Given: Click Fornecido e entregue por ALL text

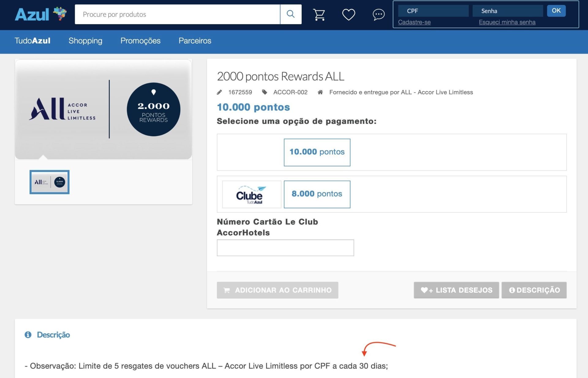Looking at the screenshot, I should click(x=401, y=92).
